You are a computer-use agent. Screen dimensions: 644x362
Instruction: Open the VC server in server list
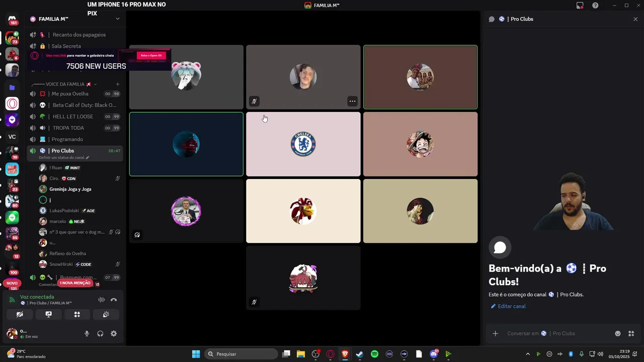pyautogui.click(x=12, y=137)
